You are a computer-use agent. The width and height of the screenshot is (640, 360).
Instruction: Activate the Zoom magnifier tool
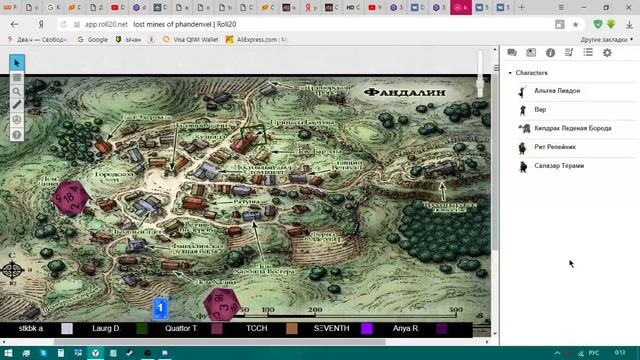pyautogui.click(x=17, y=91)
